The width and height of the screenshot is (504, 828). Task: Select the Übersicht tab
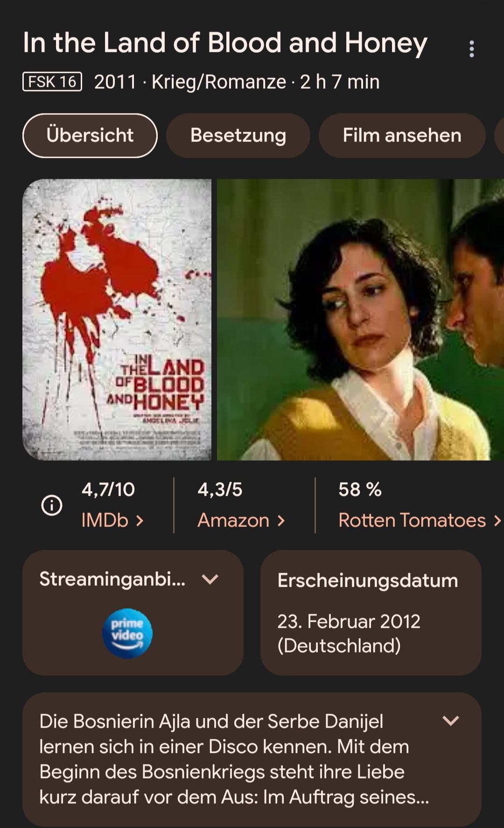click(x=90, y=135)
